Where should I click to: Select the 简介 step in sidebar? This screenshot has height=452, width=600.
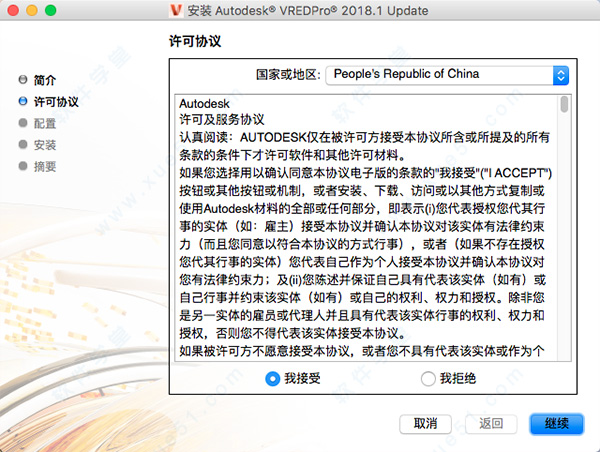tap(38, 80)
